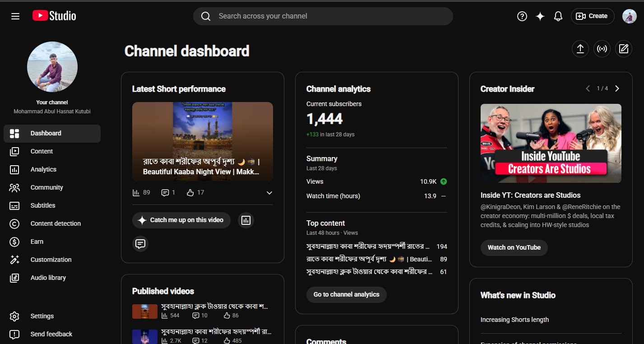This screenshot has width=644, height=344.
Task: Click the views bar chart stat 89
Action: pyautogui.click(x=141, y=193)
